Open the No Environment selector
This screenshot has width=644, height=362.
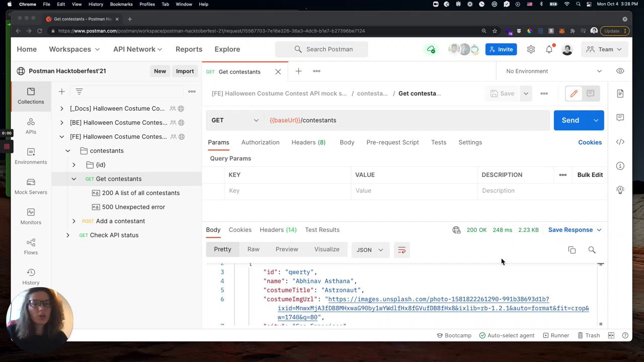click(553, 71)
